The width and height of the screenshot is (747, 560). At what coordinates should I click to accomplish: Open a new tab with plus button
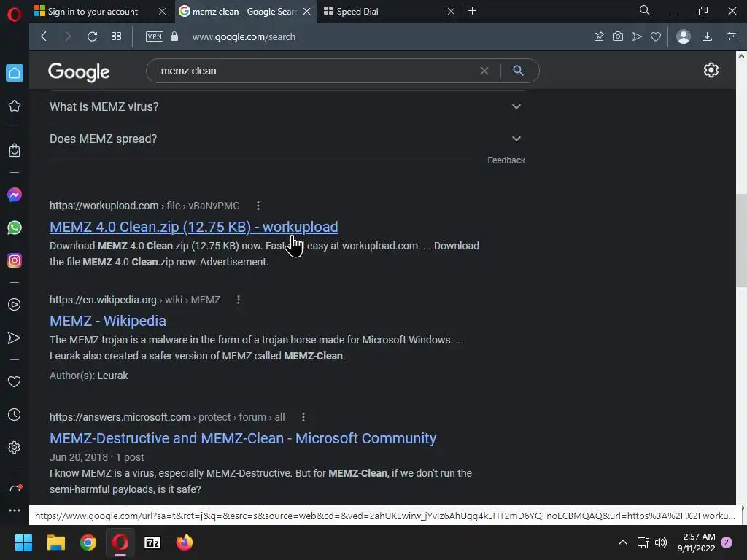pyautogui.click(x=472, y=11)
